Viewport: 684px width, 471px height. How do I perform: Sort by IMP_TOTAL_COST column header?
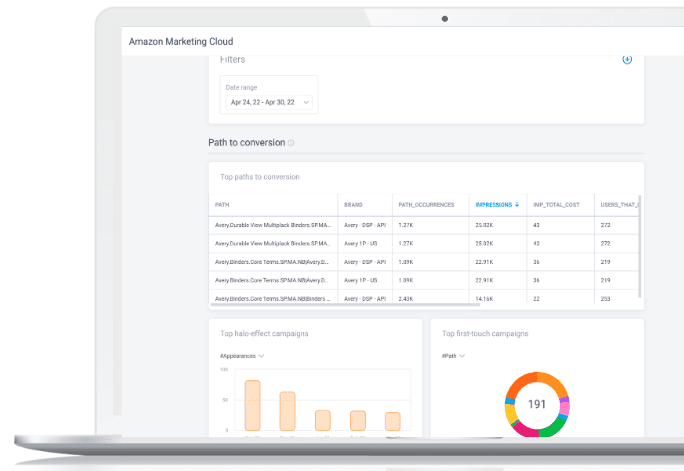(556, 205)
